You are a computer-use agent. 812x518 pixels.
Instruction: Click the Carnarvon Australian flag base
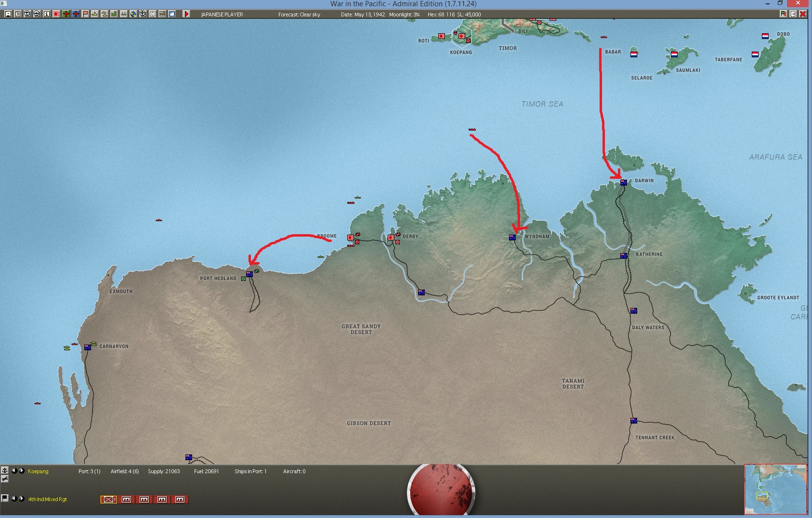[88, 347]
